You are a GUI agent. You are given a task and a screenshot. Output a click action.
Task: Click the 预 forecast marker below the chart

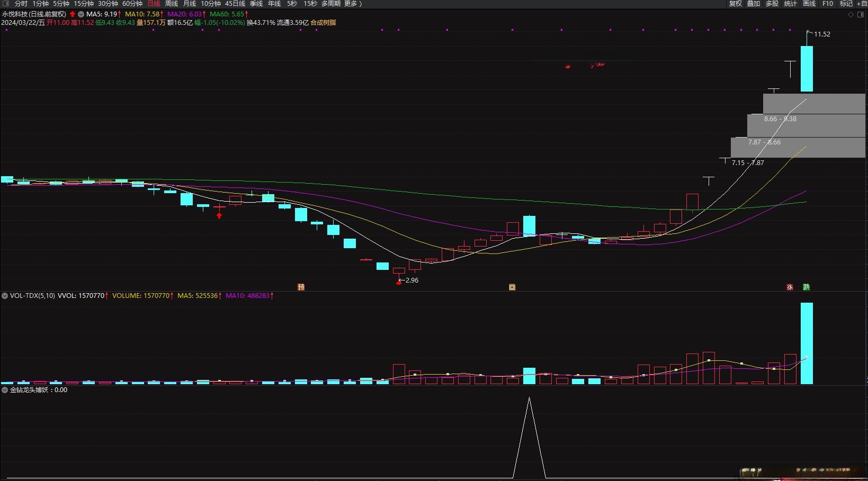[x=301, y=287]
